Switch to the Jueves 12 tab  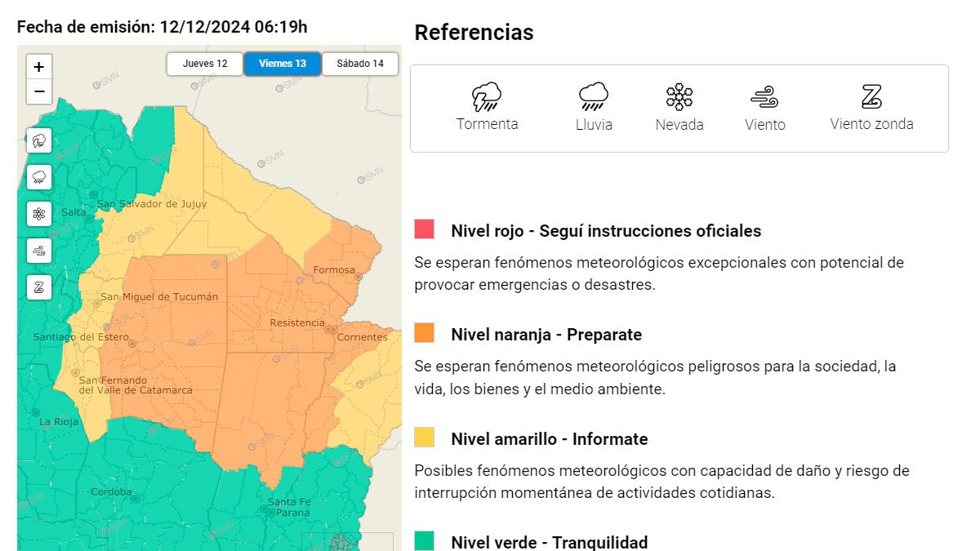pos(203,63)
